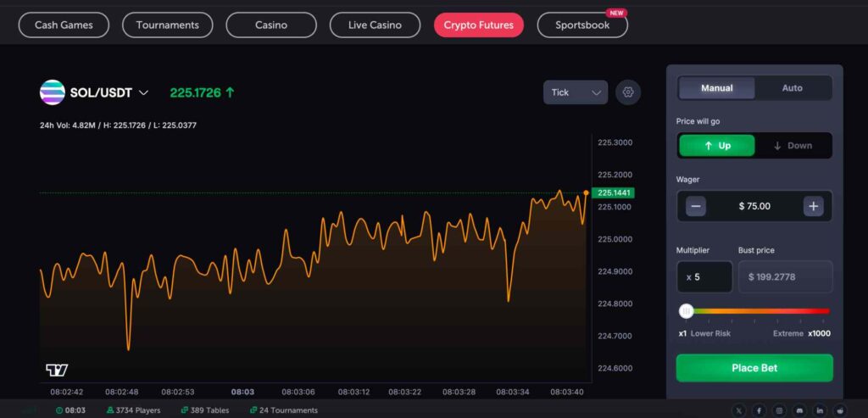Click the red extreme end of risk slider
868x418 pixels.
click(825, 311)
